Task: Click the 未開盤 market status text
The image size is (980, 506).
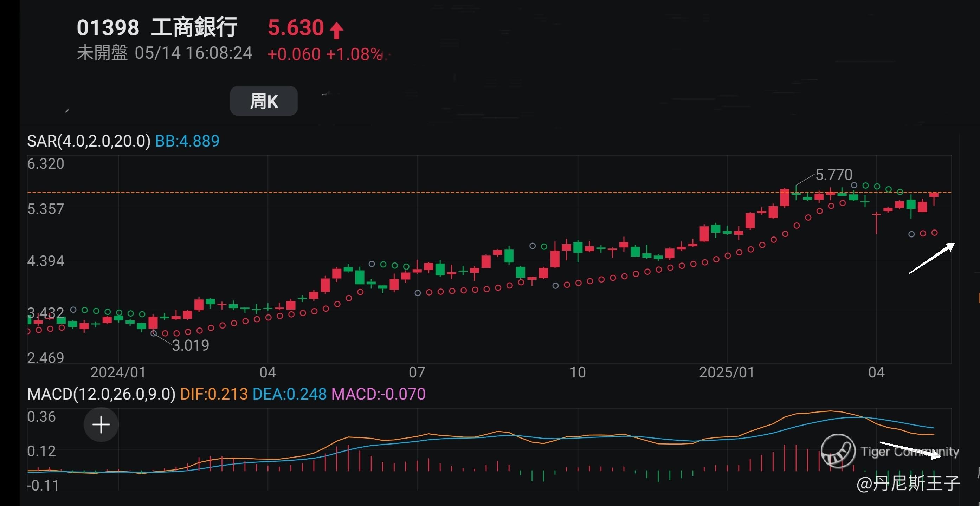Action: (x=102, y=53)
